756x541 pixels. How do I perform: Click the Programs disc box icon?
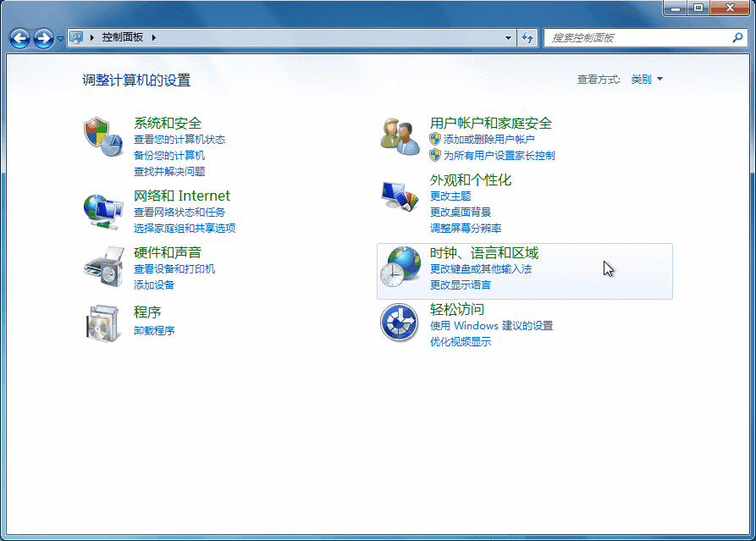pyautogui.click(x=102, y=323)
